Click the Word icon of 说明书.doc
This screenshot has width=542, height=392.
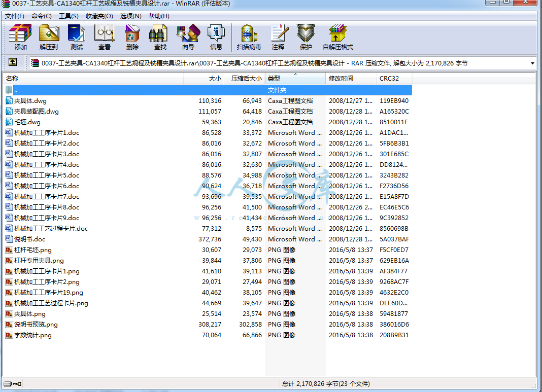[x=9, y=239]
